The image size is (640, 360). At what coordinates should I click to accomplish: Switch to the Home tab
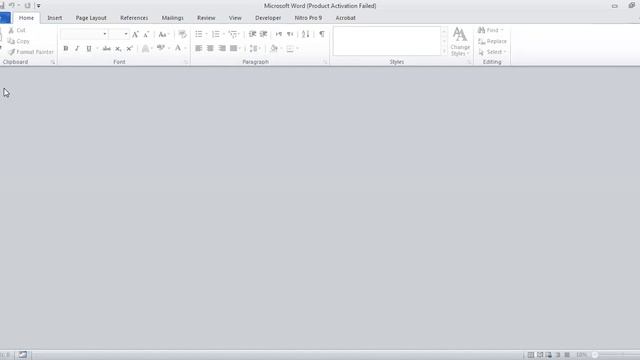click(x=26, y=18)
